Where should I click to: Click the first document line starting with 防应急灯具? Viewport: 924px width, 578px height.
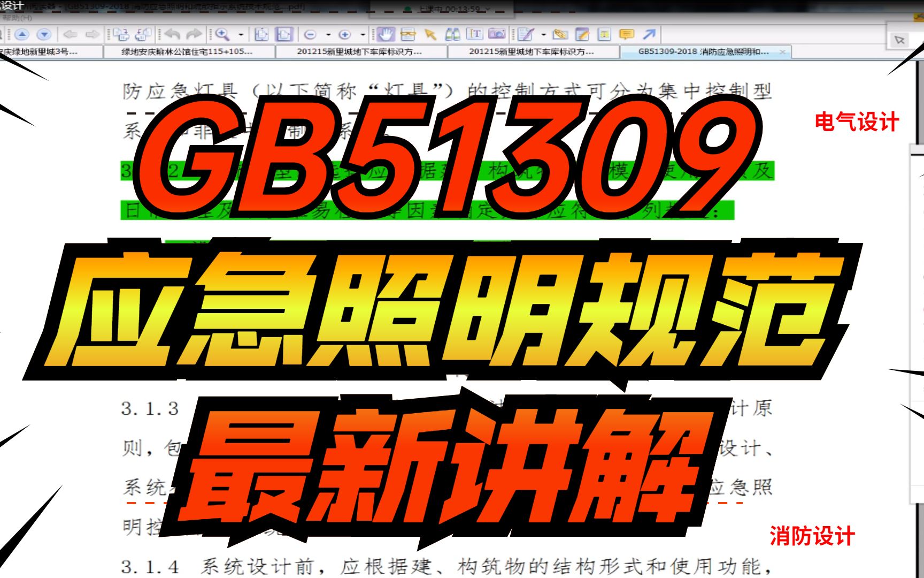tap(447, 91)
